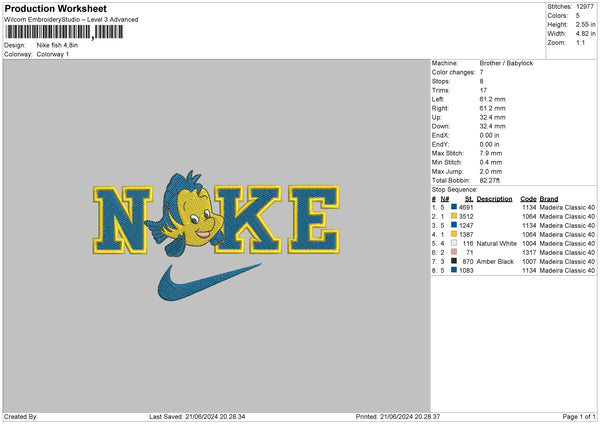Click the letter N in the design

[122, 220]
